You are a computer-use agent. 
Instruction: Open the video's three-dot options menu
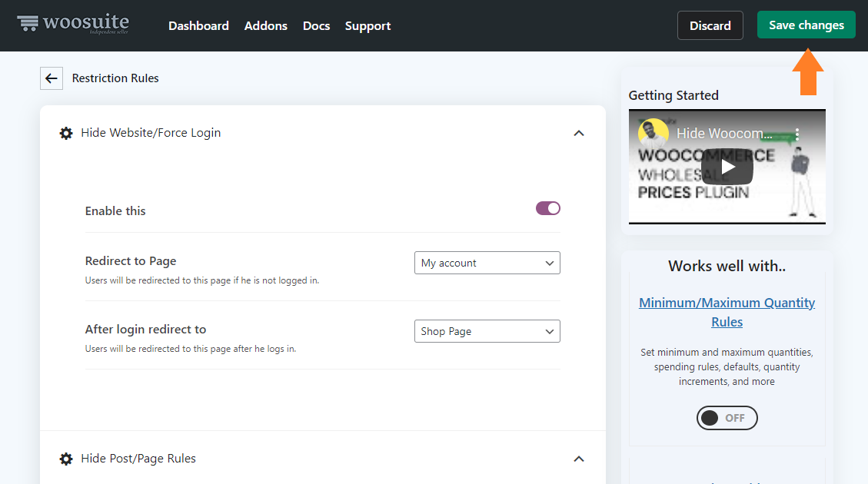(797, 134)
